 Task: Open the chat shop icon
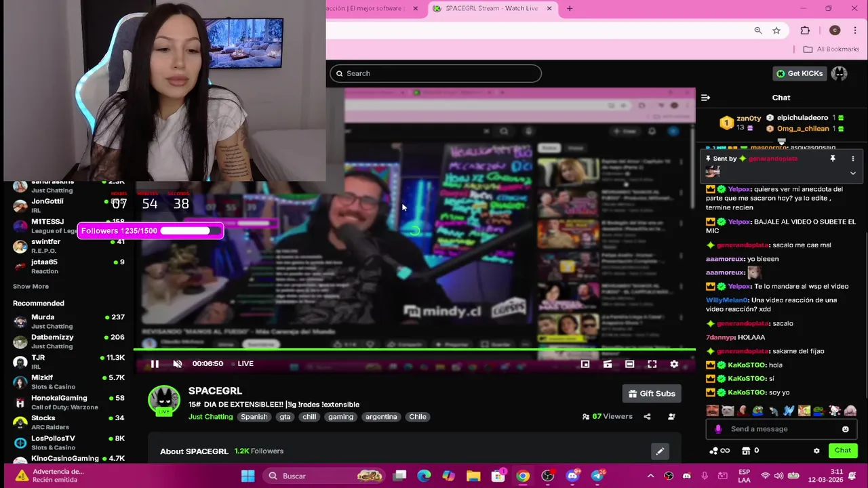[746, 451]
